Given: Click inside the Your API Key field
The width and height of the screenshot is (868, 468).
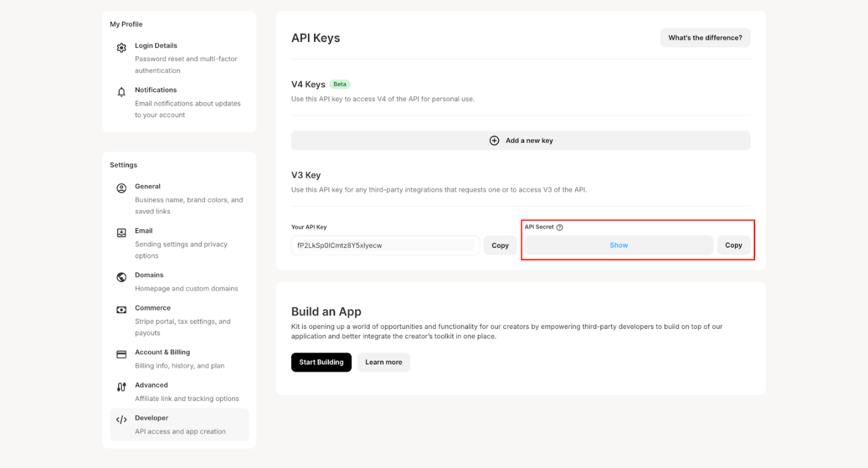Looking at the screenshot, I should [x=385, y=245].
